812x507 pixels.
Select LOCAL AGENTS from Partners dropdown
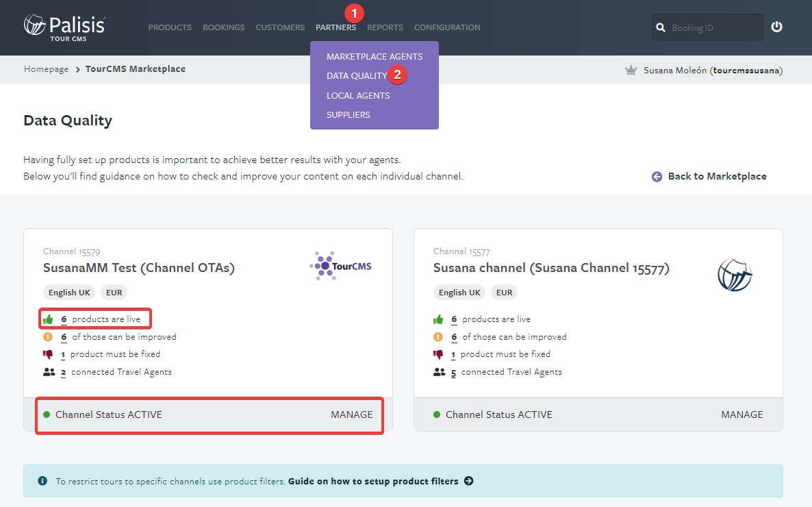tap(358, 95)
